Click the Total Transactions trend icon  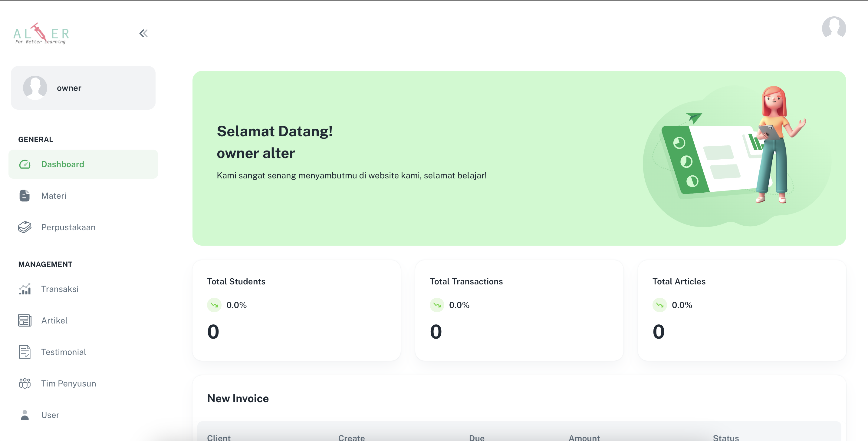(x=437, y=305)
